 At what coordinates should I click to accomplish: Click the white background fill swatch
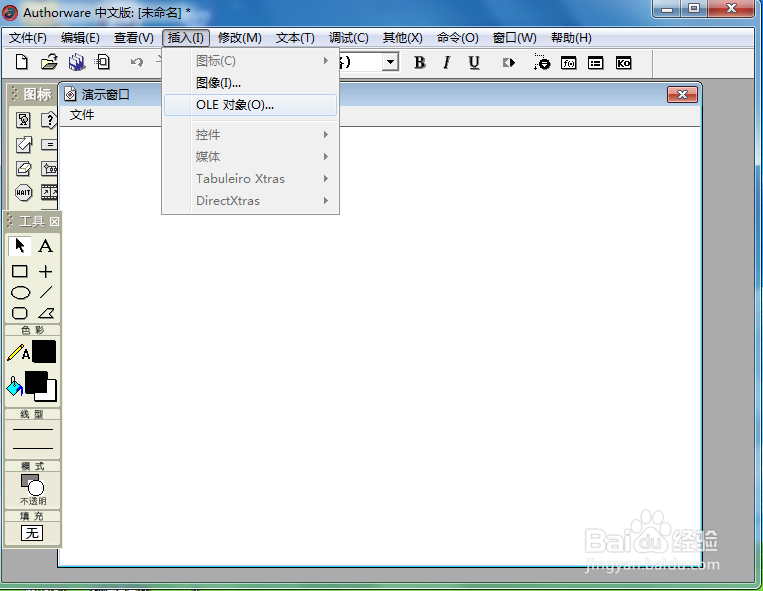(52, 394)
